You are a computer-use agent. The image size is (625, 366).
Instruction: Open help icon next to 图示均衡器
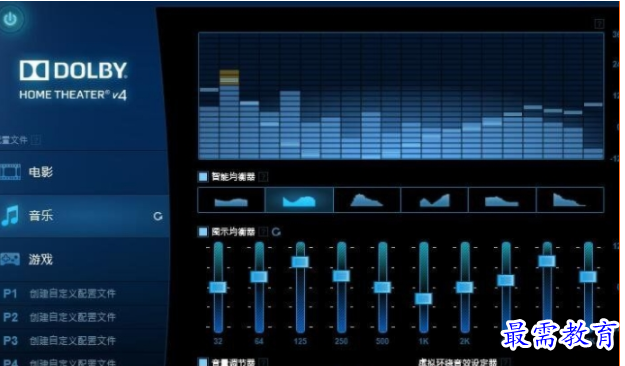263,232
